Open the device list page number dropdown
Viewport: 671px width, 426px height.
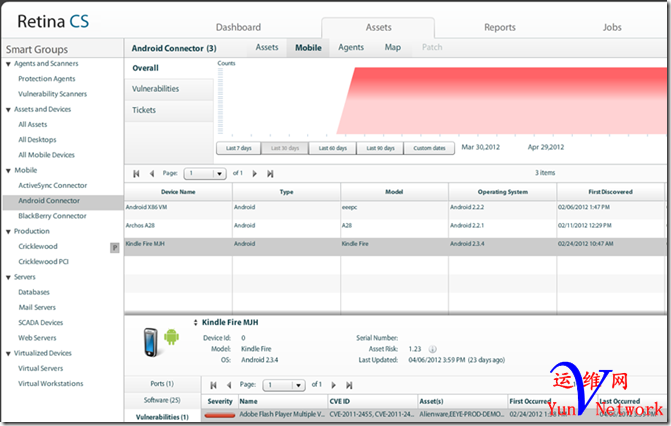pyautogui.click(x=220, y=173)
